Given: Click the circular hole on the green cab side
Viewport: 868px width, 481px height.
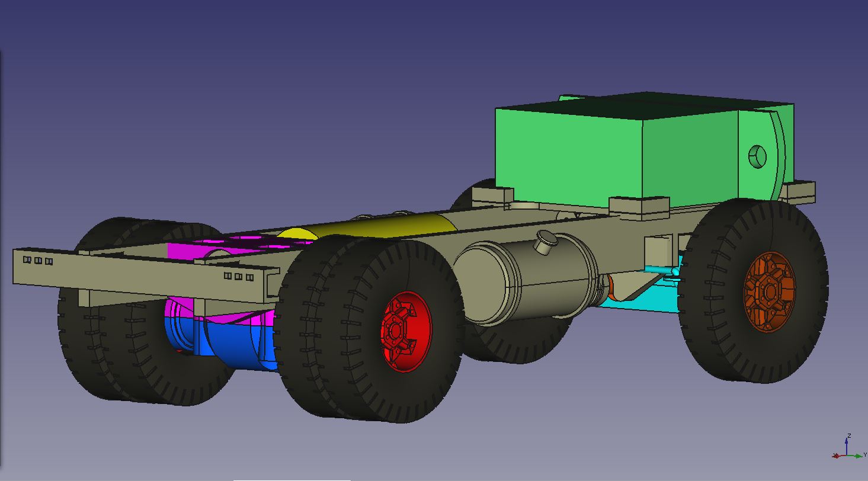Looking at the screenshot, I should 758,157.
